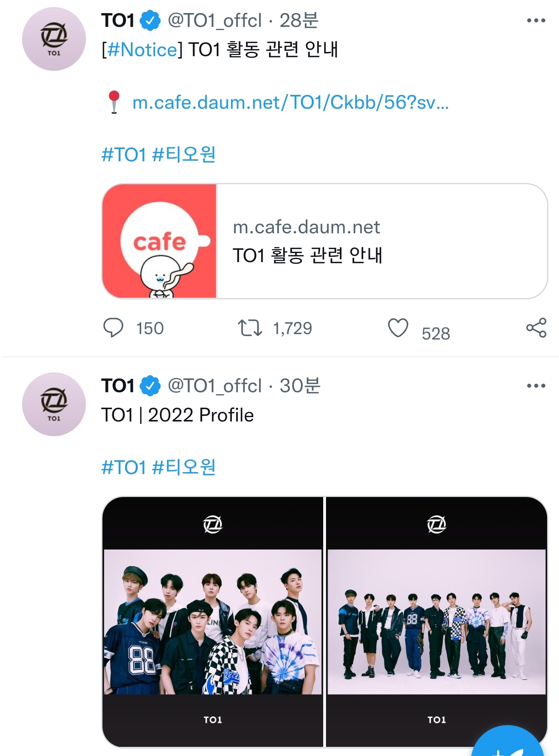559x756 pixels.
Task: Open the m.cafe.daum.net/TO1 text link
Action: 290,103
